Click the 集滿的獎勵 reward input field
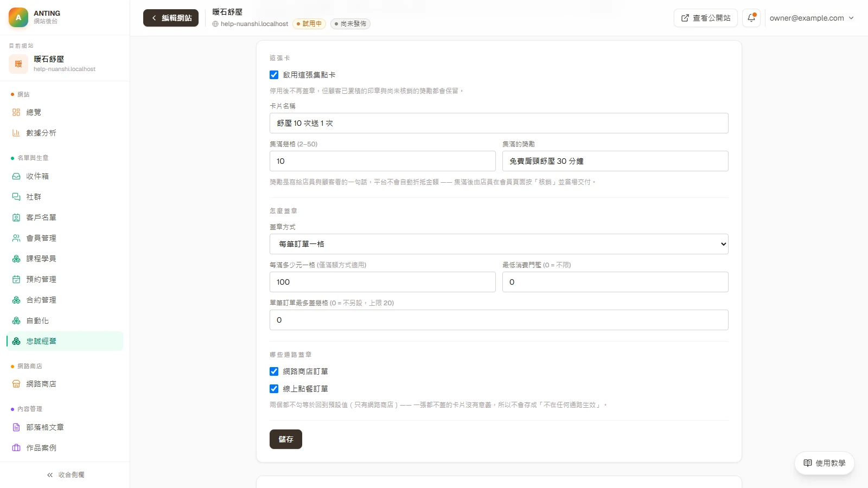The image size is (868, 488). tap(615, 161)
